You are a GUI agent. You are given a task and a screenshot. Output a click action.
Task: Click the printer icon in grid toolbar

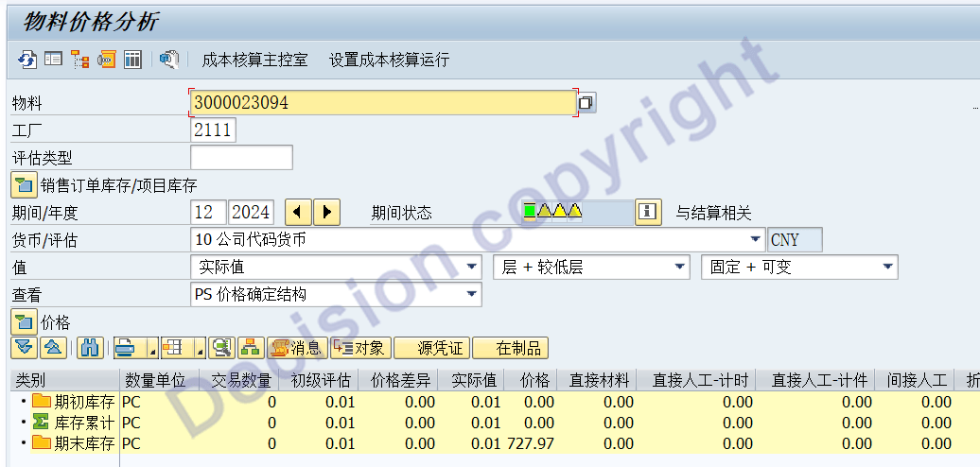tap(125, 348)
